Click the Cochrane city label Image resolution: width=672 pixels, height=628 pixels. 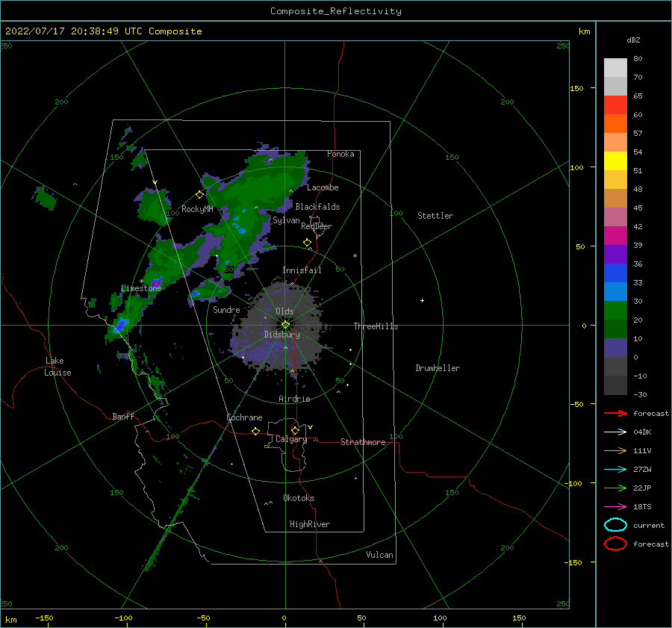pyautogui.click(x=244, y=417)
